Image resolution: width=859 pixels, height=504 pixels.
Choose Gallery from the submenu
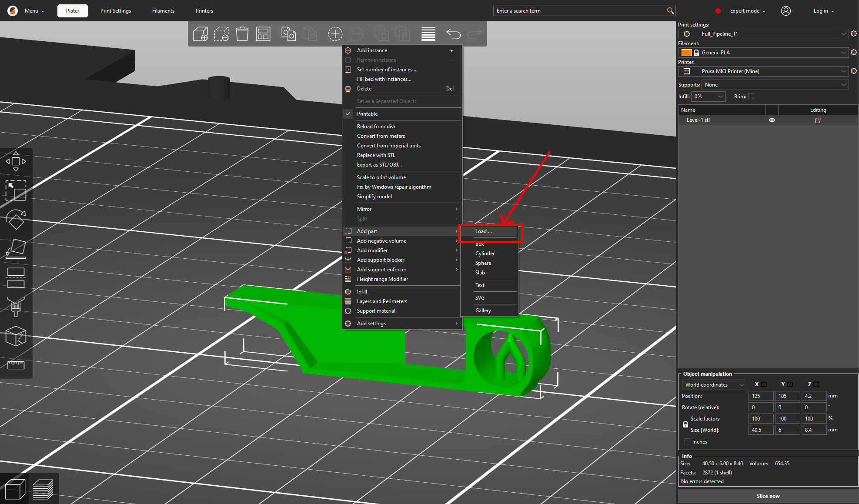tap(490, 310)
